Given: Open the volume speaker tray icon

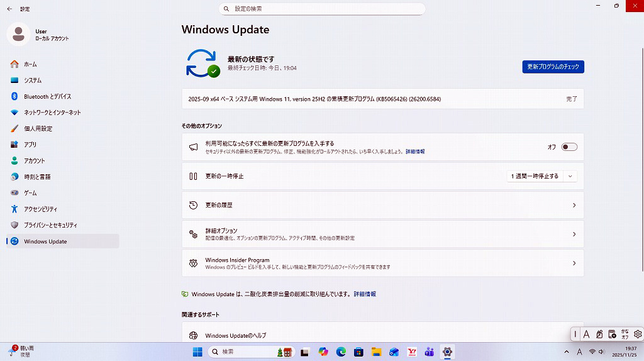Looking at the screenshot, I should [x=602, y=352].
